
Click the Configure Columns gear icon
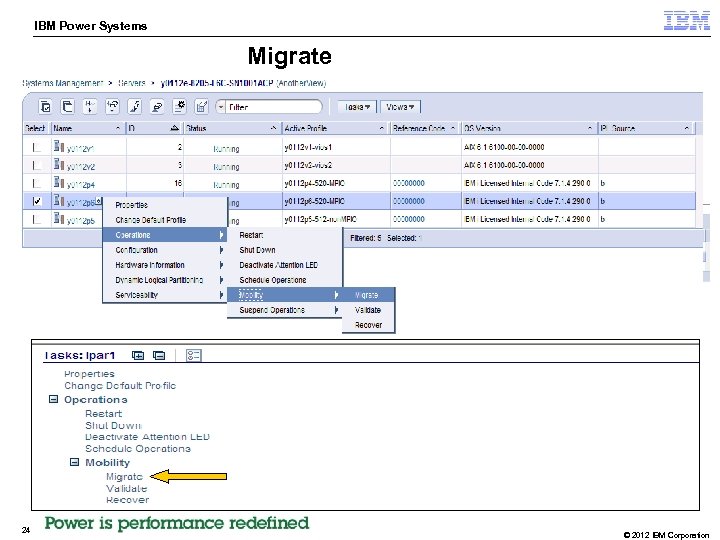(x=179, y=107)
